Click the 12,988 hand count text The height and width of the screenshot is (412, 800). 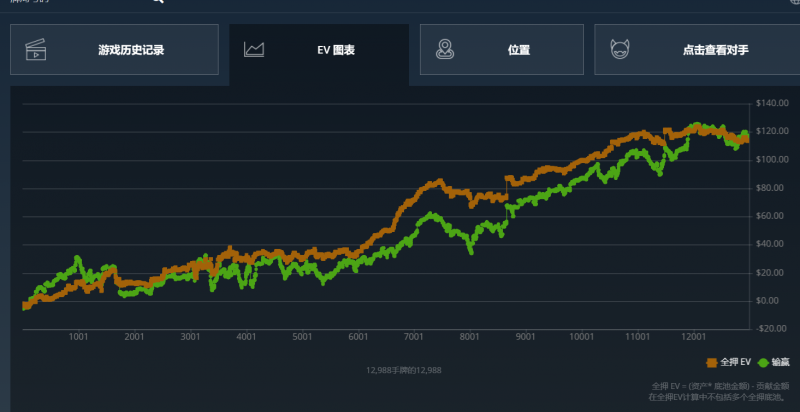click(403, 370)
